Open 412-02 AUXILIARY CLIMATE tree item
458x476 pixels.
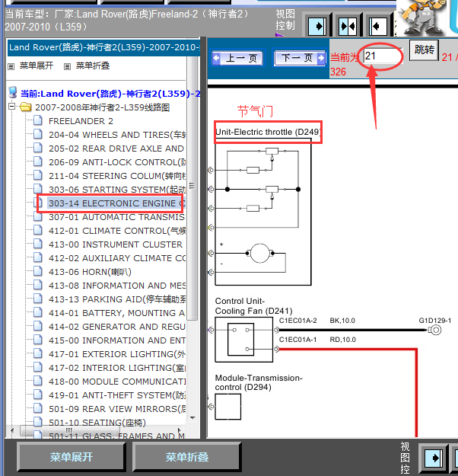117,258
